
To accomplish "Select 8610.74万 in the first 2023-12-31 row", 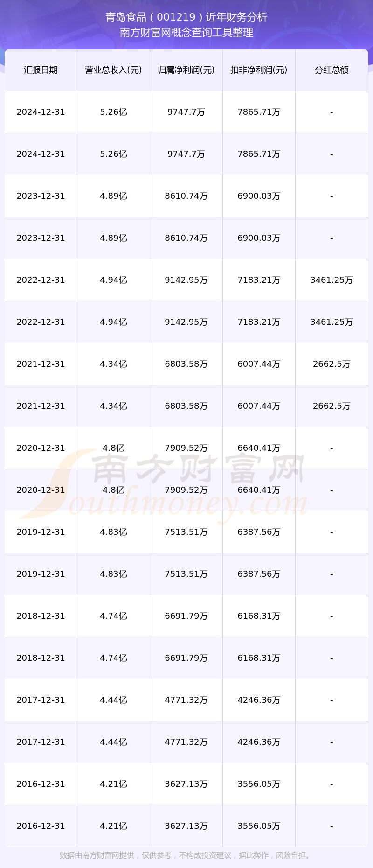I will pyautogui.click(x=186, y=196).
